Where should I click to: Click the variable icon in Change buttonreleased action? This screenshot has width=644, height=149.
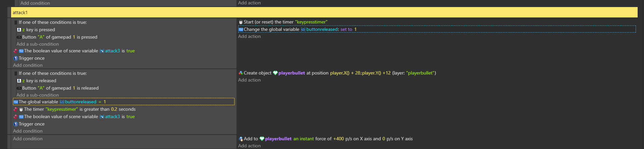tap(241, 30)
